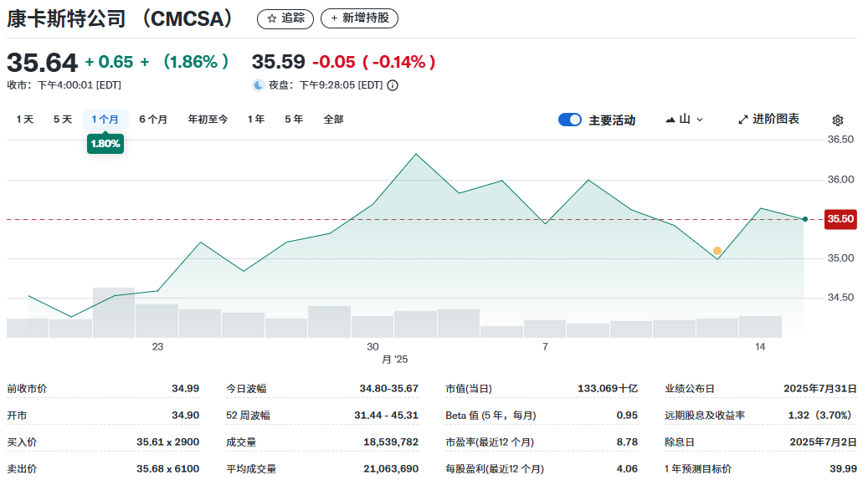The width and height of the screenshot is (868, 480).
Task: Select the 1个月 range tab
Action: pos(105,120)
